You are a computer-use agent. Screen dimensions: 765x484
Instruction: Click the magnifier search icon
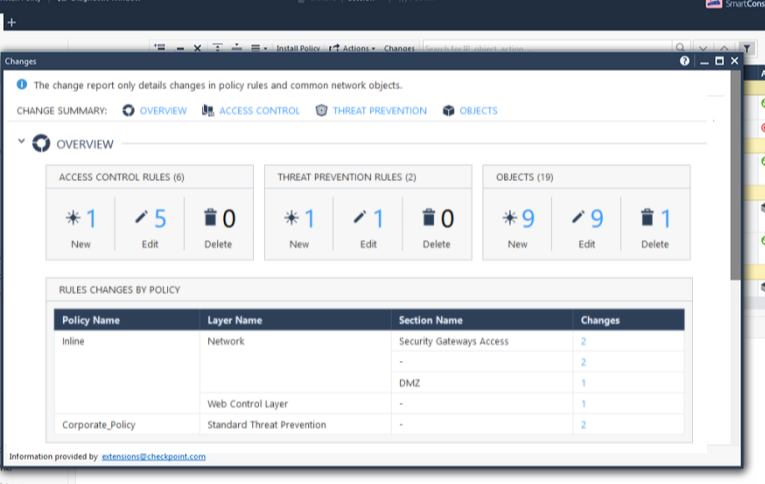tap(680, 47)
